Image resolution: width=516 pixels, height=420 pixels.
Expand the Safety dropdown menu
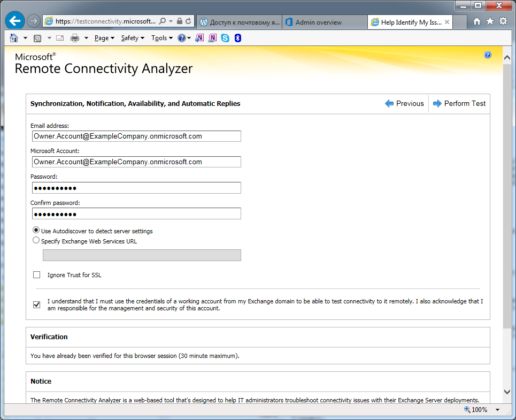133,38
